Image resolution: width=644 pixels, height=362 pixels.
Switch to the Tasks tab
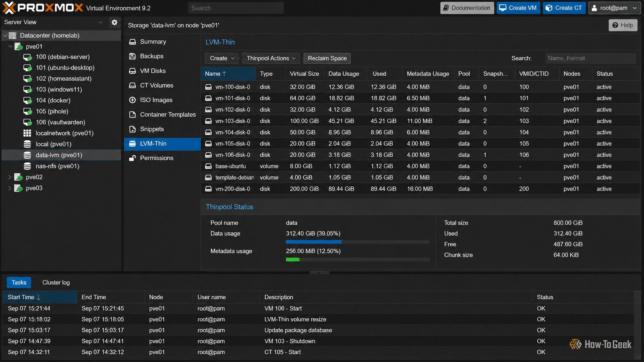point(19,282)
